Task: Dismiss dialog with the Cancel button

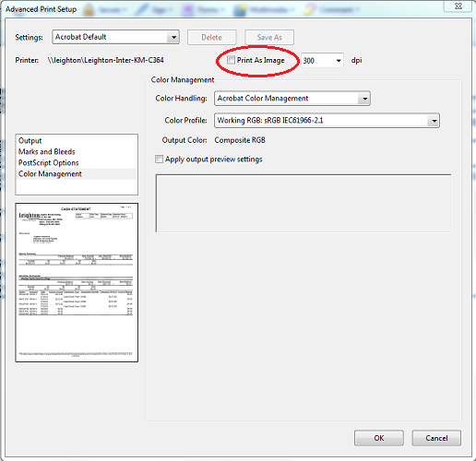Action: click(x=436, y=438)
